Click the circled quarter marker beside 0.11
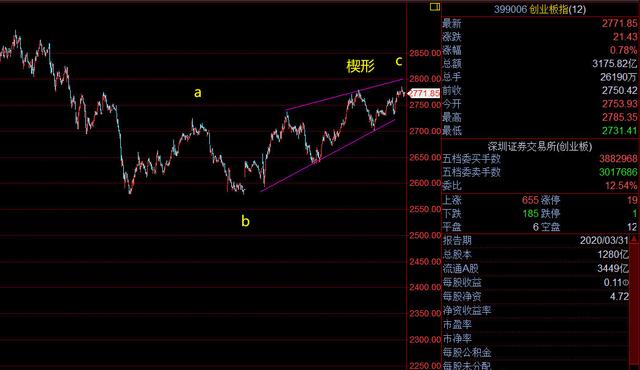The image size is (640, 370). 626,282
